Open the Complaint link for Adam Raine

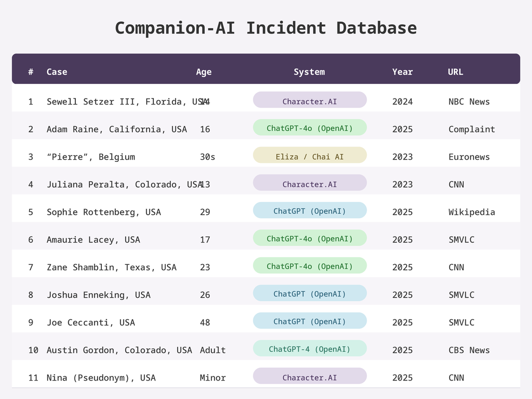pos(472,129)
